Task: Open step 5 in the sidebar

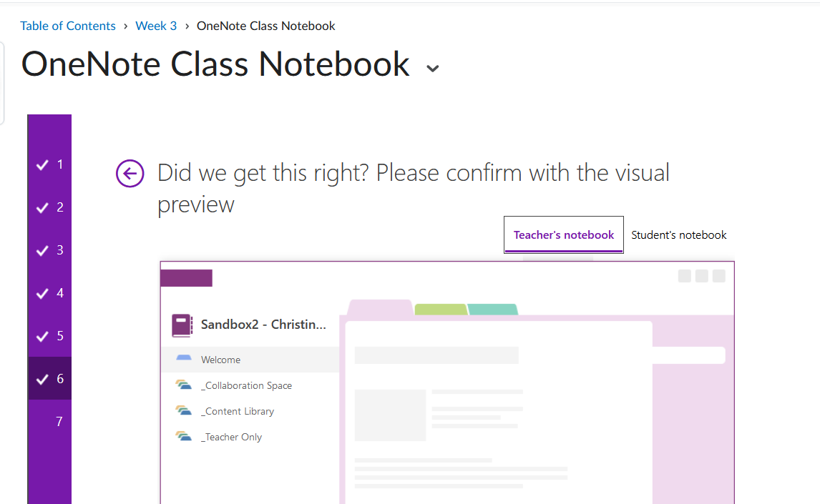Action: [49, 336]
